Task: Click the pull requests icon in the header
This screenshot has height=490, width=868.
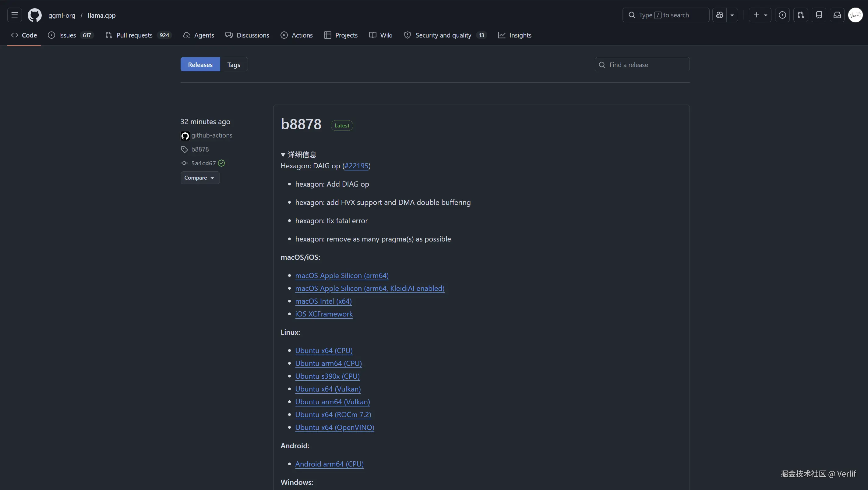Action: tap(801, 15)
